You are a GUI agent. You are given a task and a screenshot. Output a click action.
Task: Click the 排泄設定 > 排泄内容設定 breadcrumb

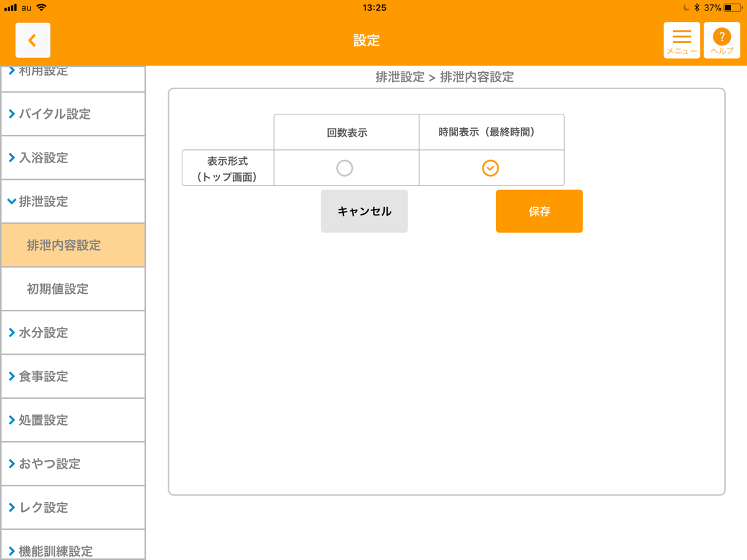[445, 77]
